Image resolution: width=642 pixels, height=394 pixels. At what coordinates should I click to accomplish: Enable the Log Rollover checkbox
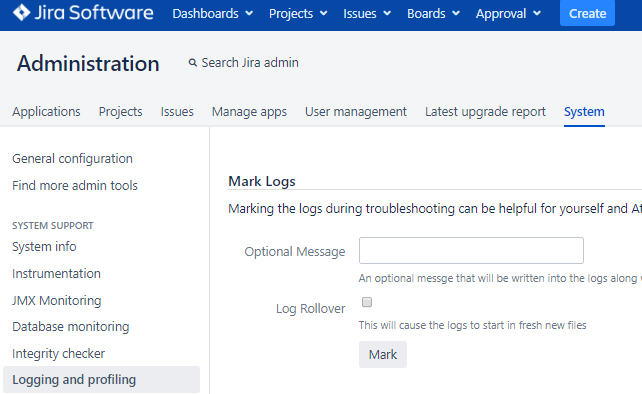click(x=367, y=302)
